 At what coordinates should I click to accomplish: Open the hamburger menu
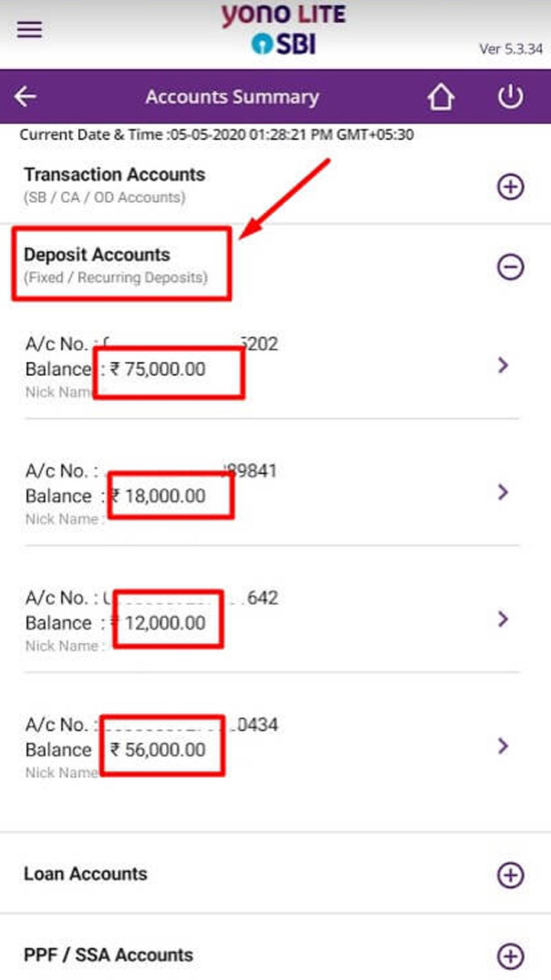click(x=30, y=30)
